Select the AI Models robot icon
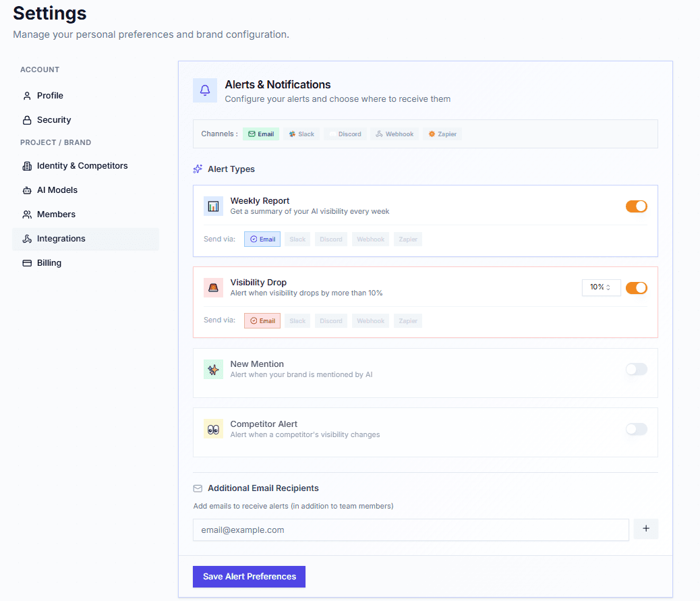700x601 pixels. click(28, 190)
